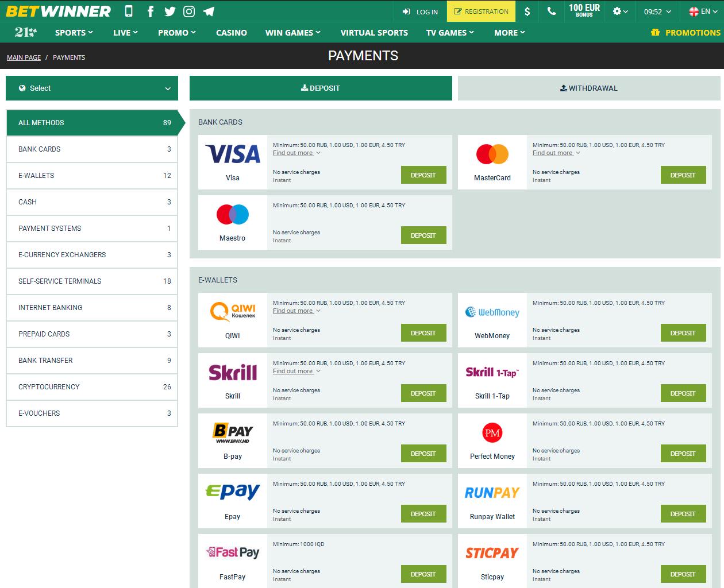Click Deposit button for Perfect Money
724x588 pixels.
(683, 454)
